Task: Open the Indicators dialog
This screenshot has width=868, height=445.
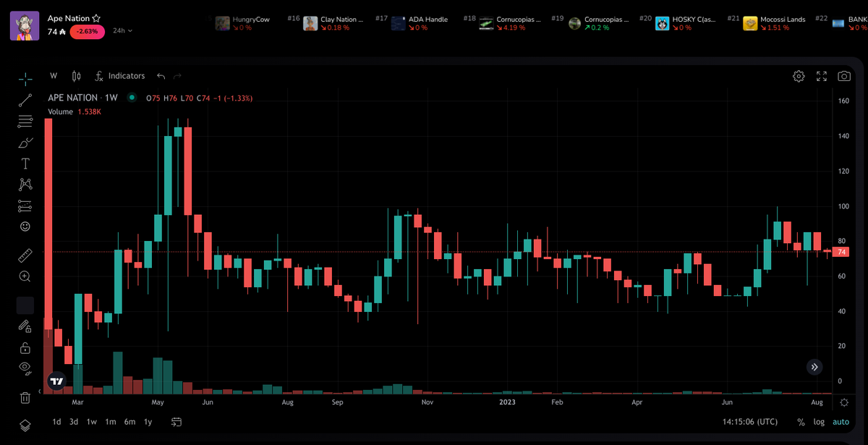Action: click(119, 76)
